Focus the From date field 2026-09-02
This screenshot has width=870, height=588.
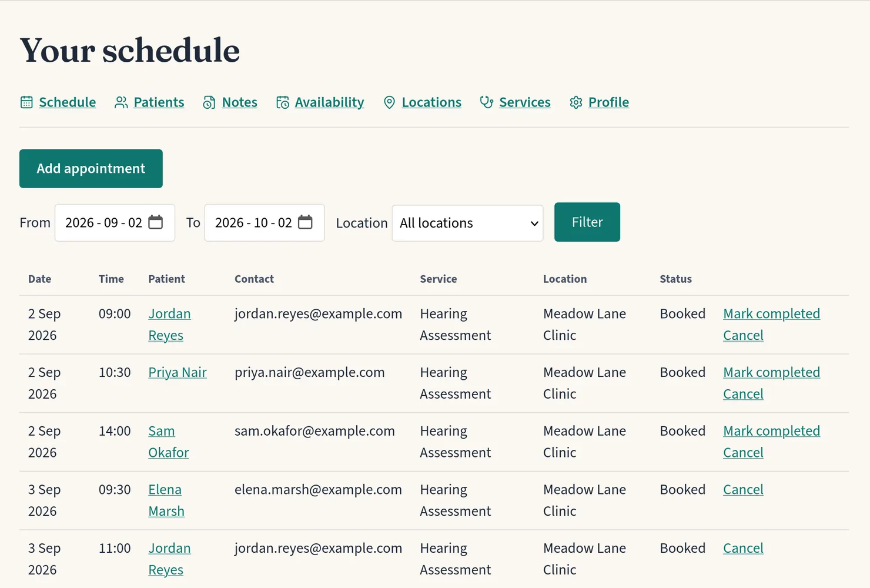pos(115,223)
